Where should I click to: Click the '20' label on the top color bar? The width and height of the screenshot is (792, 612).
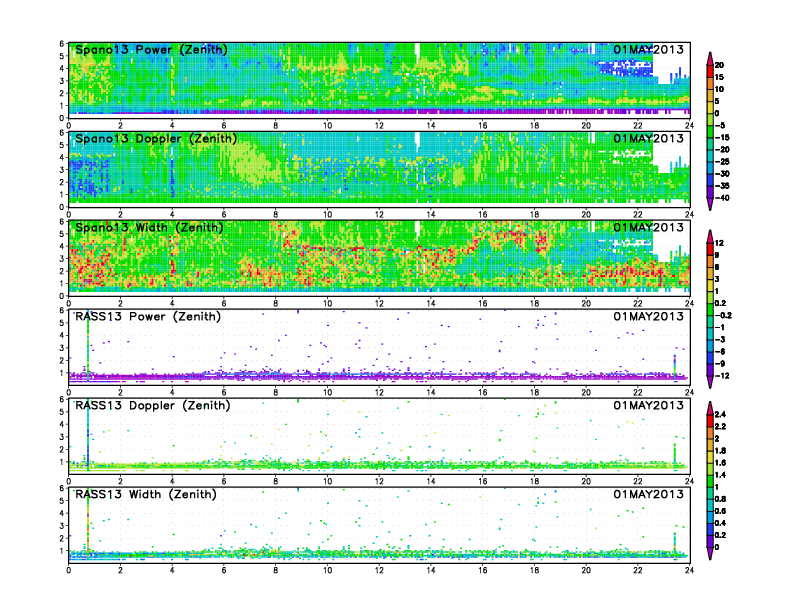[x=719, y=65]
